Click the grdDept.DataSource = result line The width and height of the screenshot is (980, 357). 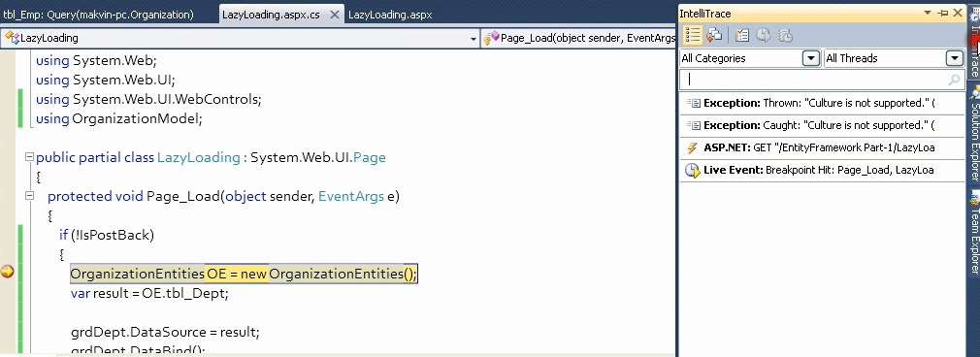coord(165,332)
